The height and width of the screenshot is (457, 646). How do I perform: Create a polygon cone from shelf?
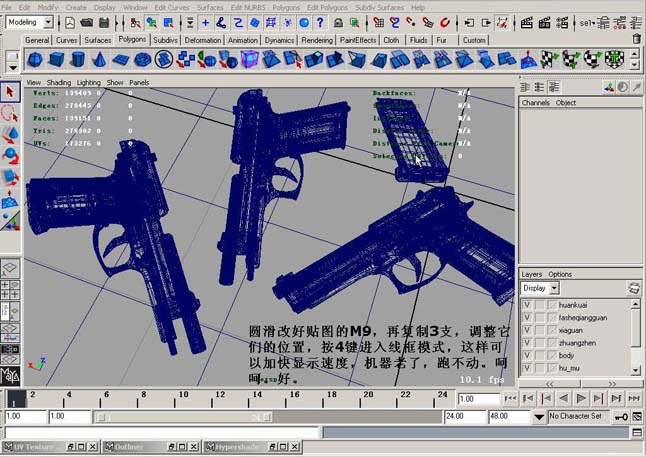pos(99,59)
